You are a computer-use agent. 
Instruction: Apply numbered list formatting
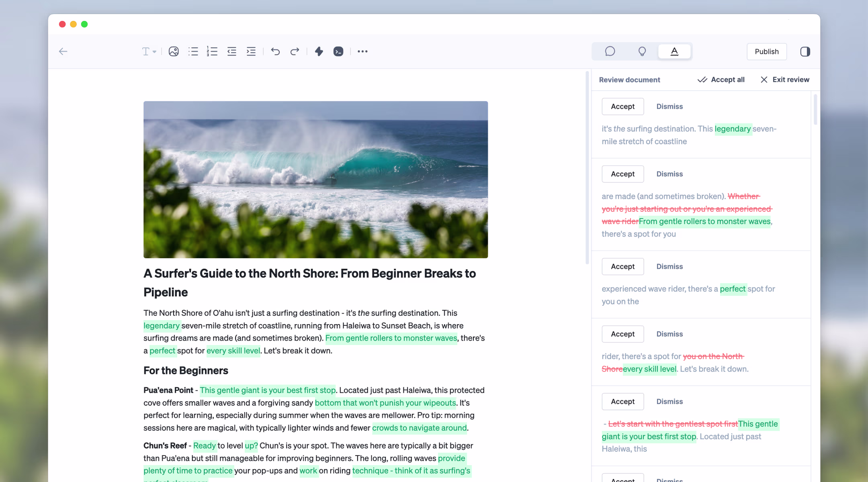point(212,51)
